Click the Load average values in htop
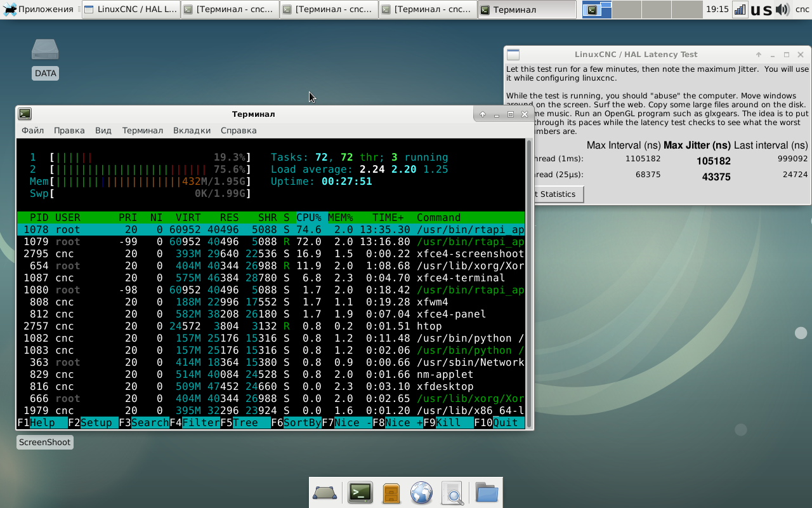This screenshot has height=508, width=812. coord(404,170)
